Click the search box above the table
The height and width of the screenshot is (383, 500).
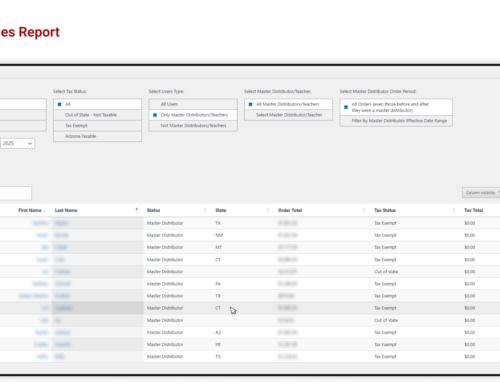tap(16, 193)
